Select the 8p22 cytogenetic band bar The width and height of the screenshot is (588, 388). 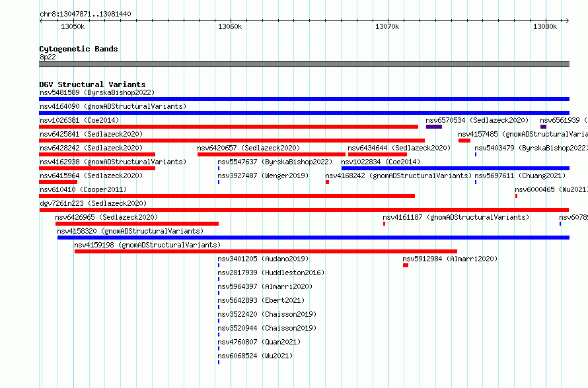304,64
